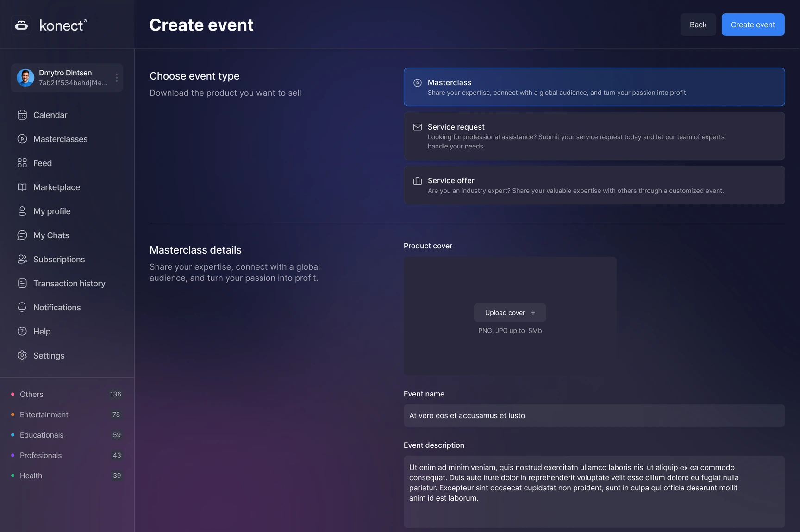Choose the Service request event type
This screenshot has height=532, width=800.
pyautogui.click(x=594, y=136)
